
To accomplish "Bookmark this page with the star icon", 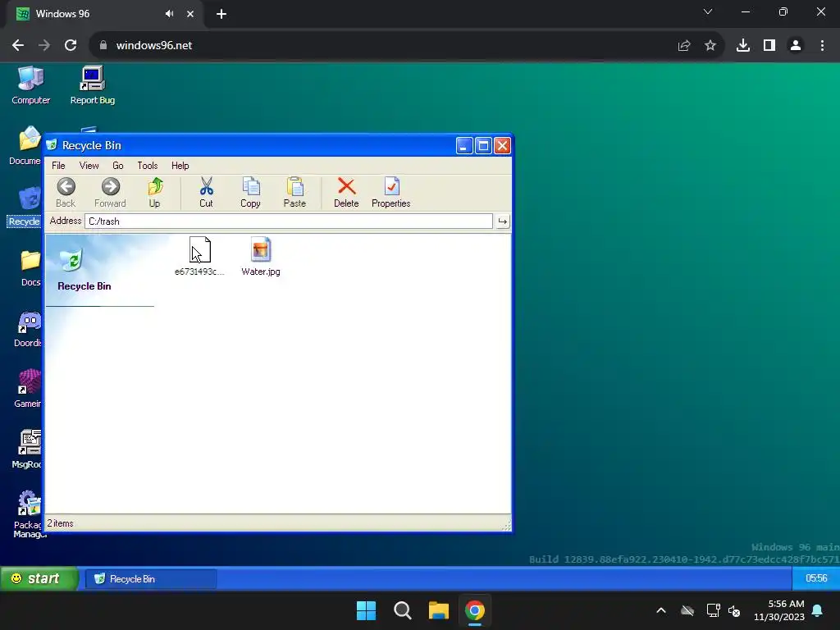I will 710,46.
